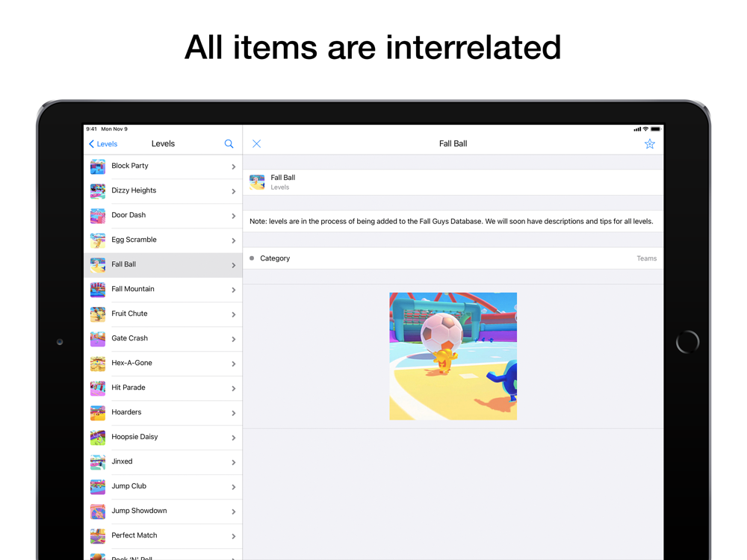Image resolution: width=747 pixels, height=560 pixels.
Task: Open the Category row in detail pane
Action: tap(453, 258)
